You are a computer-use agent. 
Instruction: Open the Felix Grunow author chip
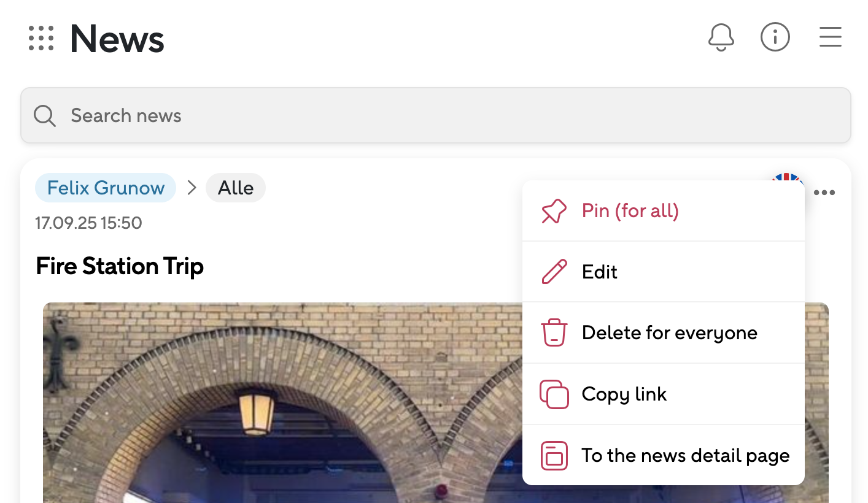coord(106,188)
